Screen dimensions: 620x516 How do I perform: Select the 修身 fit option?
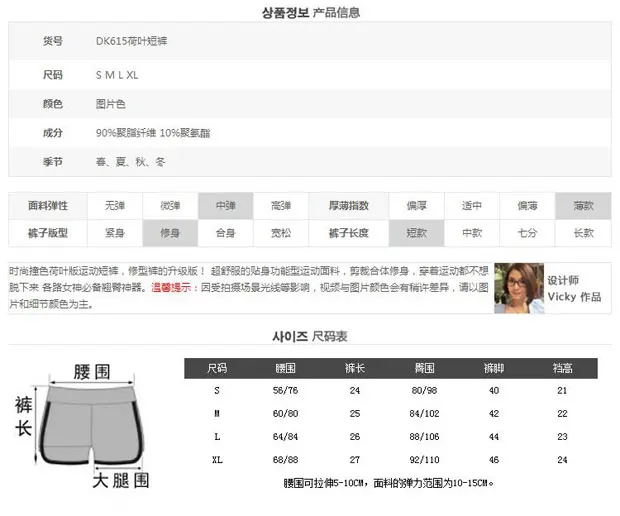170,233
